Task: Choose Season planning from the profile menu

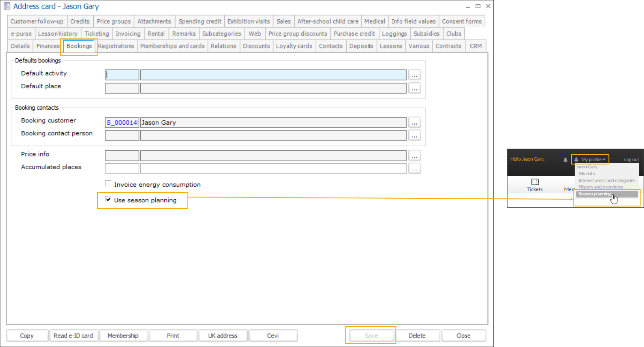Action: pos(595,194)
